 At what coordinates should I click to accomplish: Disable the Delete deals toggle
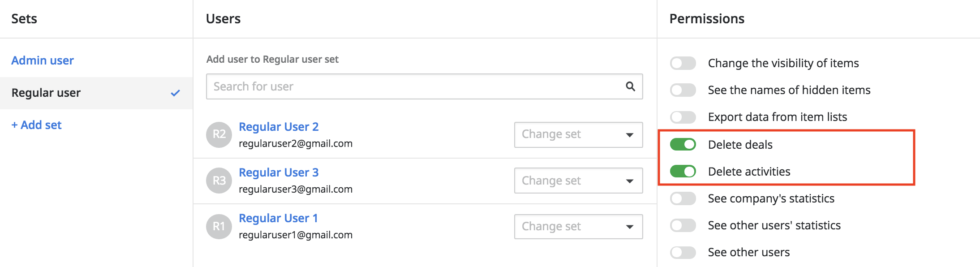click(683, 144)
